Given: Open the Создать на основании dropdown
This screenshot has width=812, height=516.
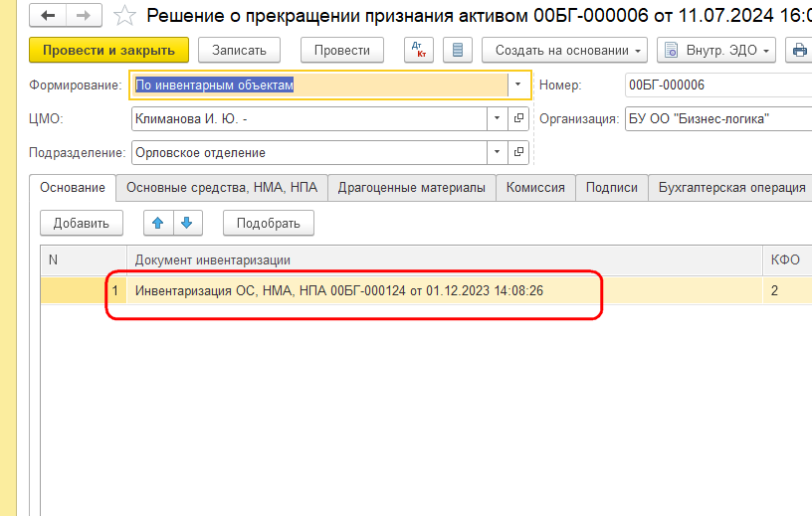Looking at the screenshot, I should (564, 50).
